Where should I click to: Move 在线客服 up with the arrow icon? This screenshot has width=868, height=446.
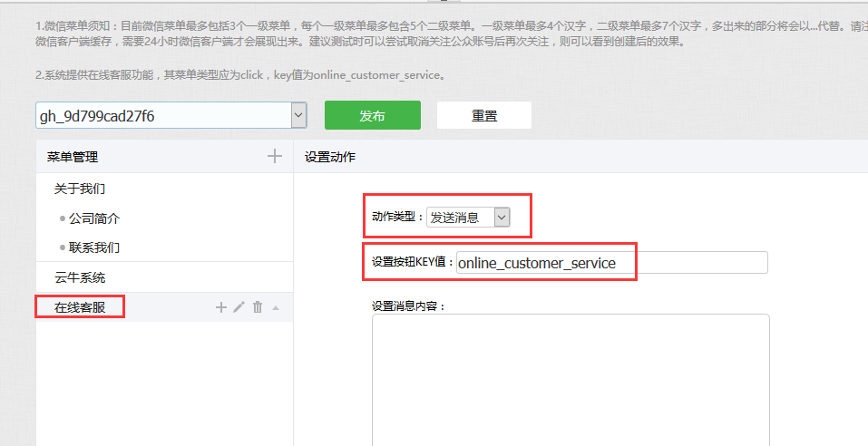(276, 308)
